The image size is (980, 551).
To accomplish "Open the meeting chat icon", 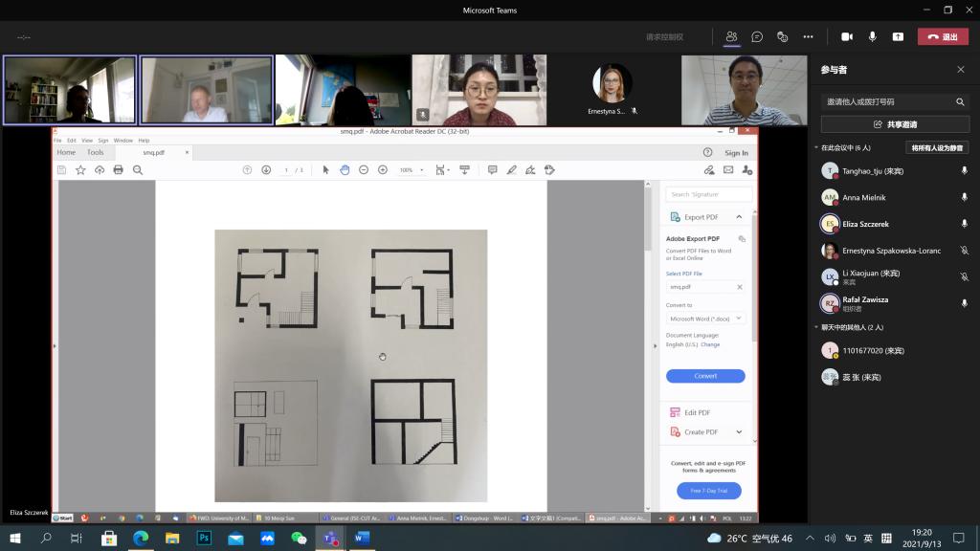I will click(757, 36).
